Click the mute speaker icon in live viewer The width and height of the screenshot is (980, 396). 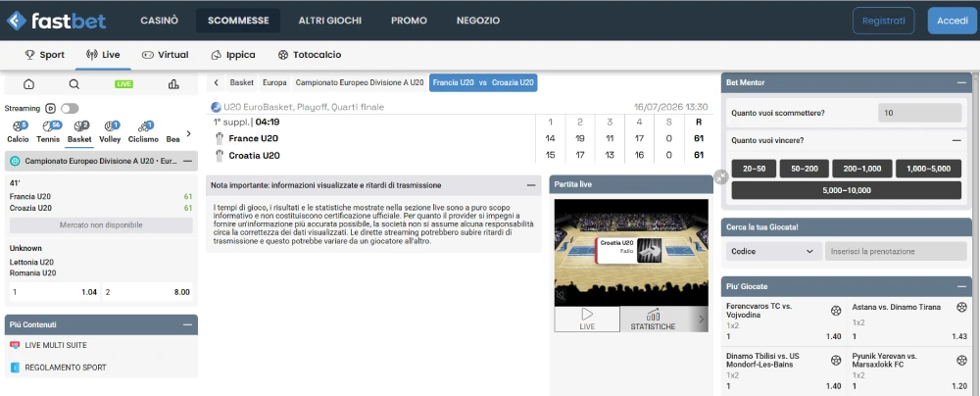(561, 295)
